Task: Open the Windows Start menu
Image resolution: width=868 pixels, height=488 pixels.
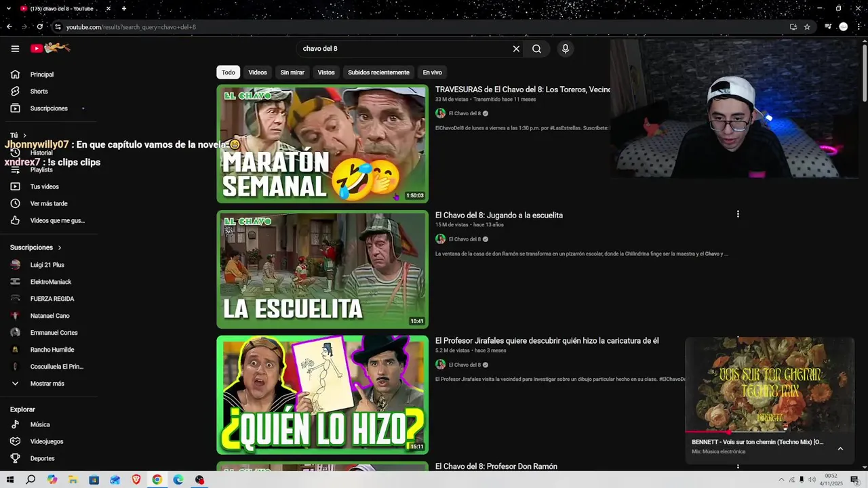Action: [9, 480]
